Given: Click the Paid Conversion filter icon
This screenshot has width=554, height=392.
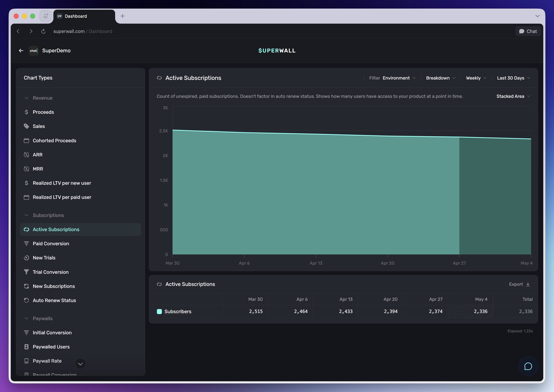Looking at the screenshot, I should pos(26,243).
